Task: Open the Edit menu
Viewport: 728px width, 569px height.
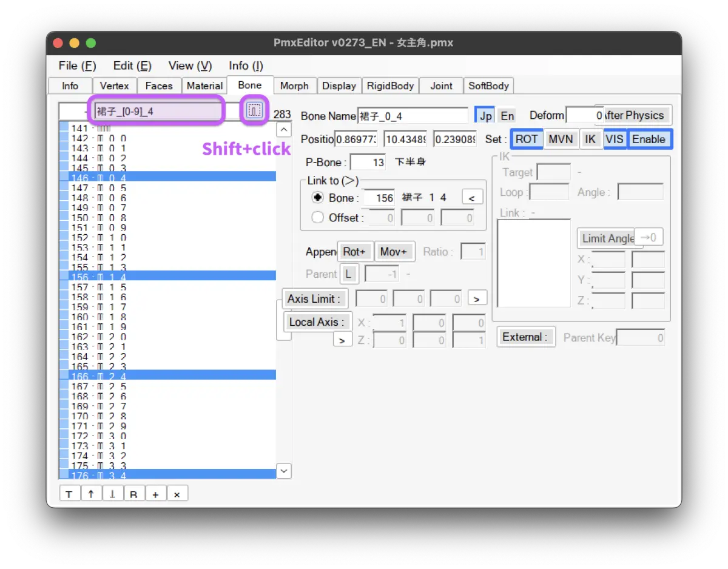Action: (132, 66)
